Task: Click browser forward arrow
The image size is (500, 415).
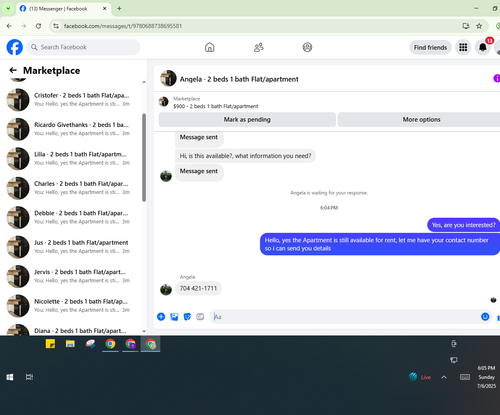Action: click(x=23, y=26)
